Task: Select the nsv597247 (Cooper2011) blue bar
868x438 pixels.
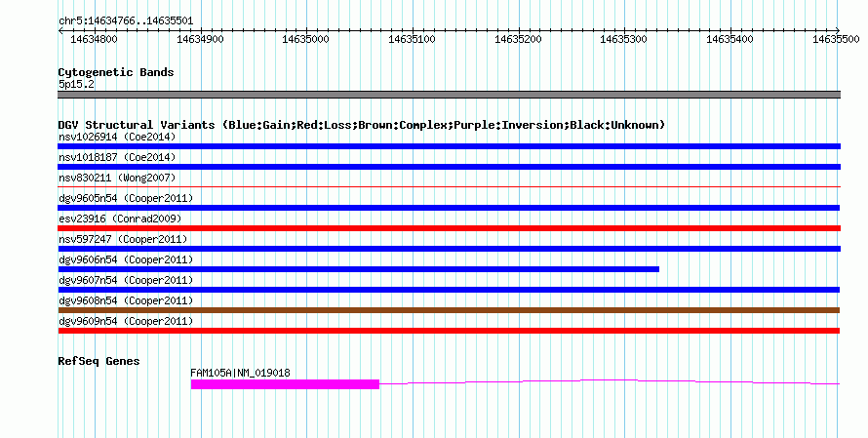Action: [x=449, y=249]
